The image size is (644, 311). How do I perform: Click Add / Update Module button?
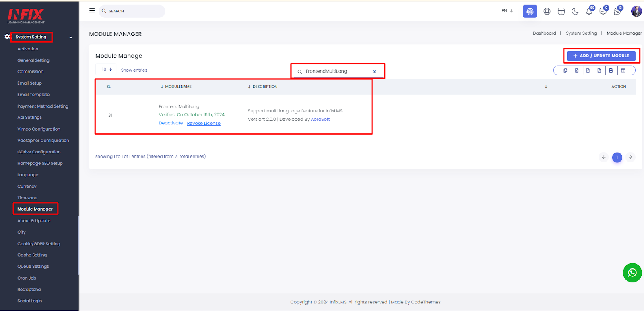(601, 56)
